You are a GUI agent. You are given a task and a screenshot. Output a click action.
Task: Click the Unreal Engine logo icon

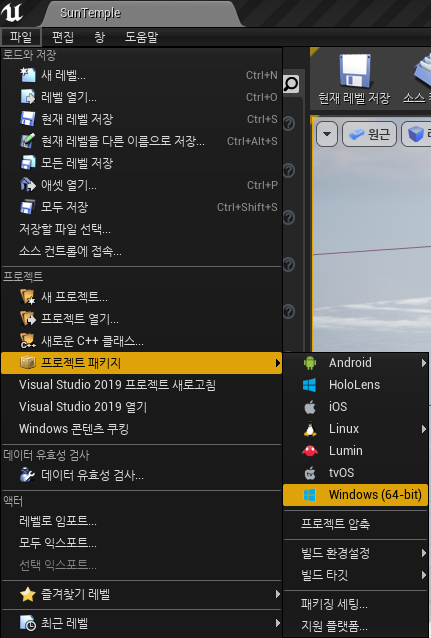[x=12, y=12]
